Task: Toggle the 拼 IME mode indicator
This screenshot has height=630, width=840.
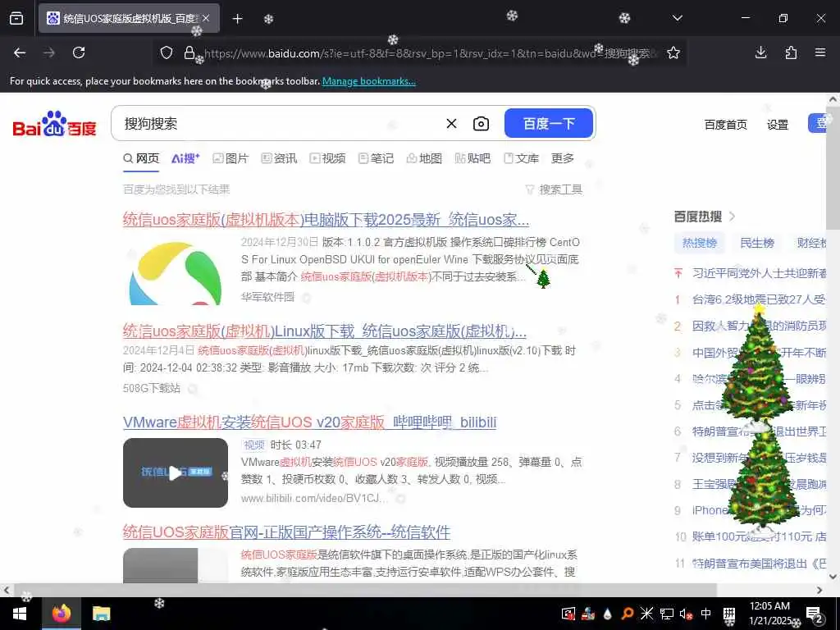Action: 729,614
